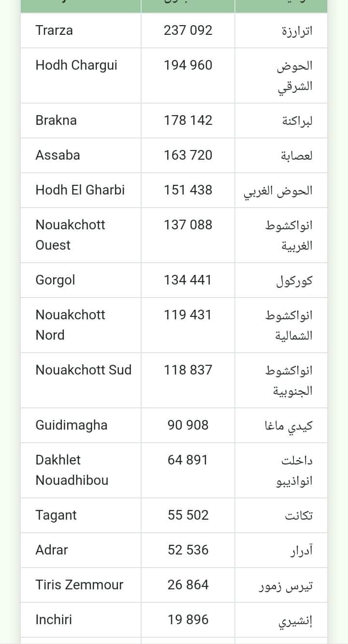The height and width of the screenshot is (644, 348).
Task: Click the Trarza region name cell
Action: 54,30
